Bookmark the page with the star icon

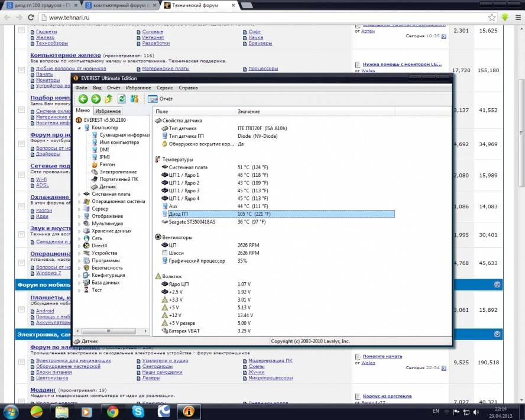[492, 17]
